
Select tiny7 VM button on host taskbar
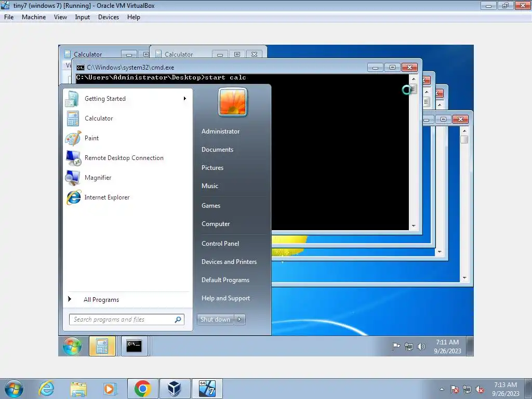pos(207,389)
